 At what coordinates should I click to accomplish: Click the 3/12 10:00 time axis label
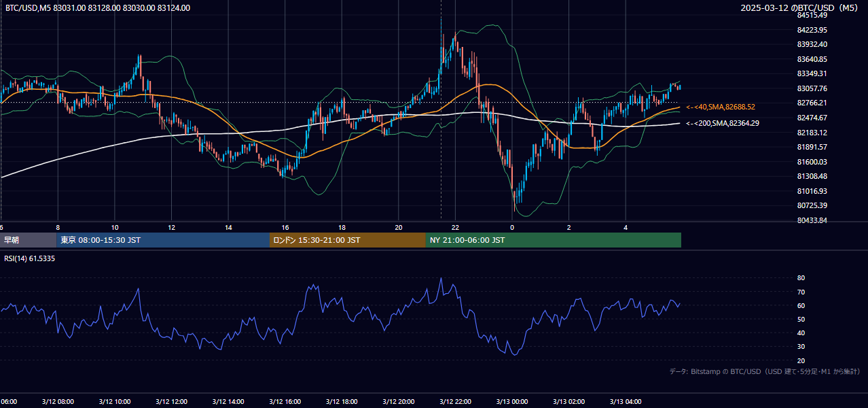(x=114, y=402)
